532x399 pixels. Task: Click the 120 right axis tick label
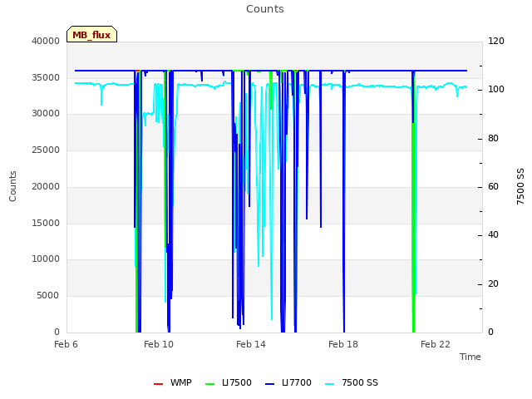tap(496, 41)
